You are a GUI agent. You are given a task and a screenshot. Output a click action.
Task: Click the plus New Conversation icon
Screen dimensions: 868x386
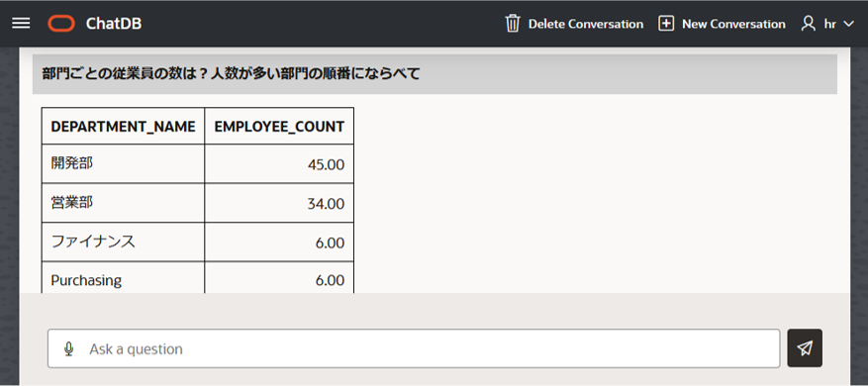coord(666,24)
